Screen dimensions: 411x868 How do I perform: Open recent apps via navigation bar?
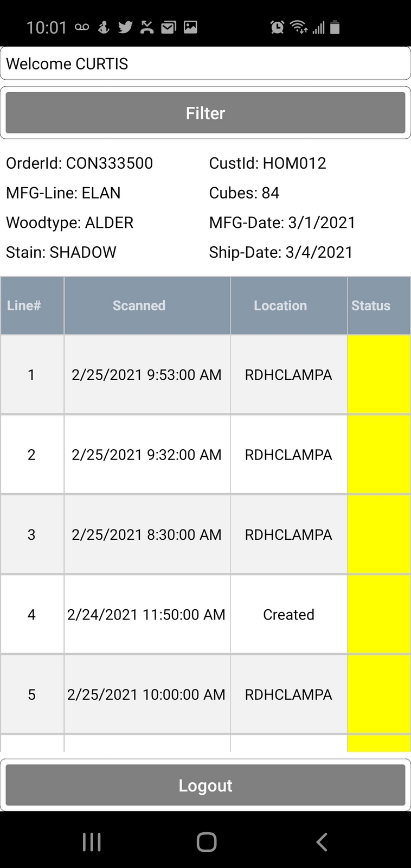[92, 842]
